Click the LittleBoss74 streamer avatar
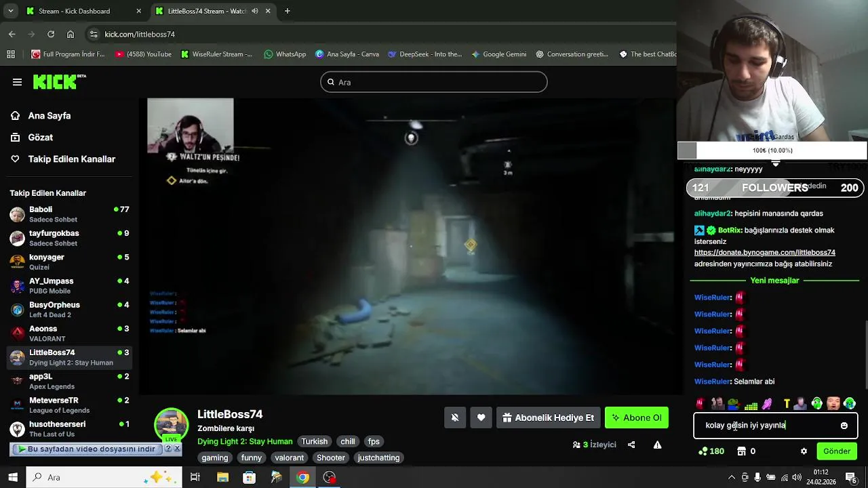 (172, 425)
